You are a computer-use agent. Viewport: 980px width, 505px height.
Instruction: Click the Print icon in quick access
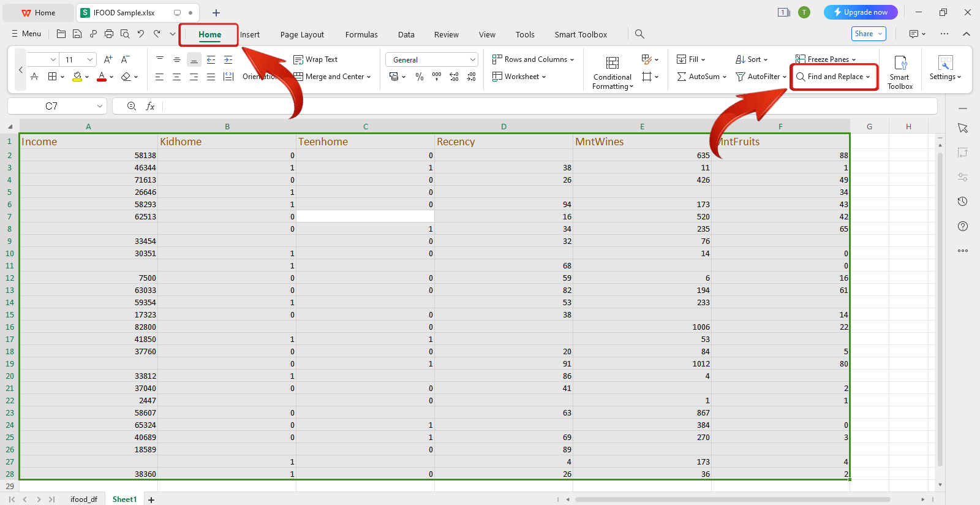(109, 34)
